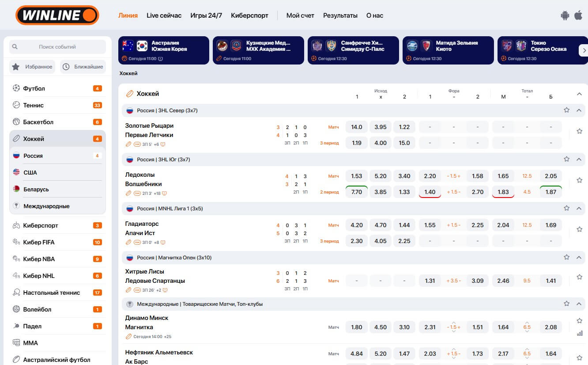This screenshot has height=365, width=588.
Task: Click the Избранное button
Action: click(32, 67)
